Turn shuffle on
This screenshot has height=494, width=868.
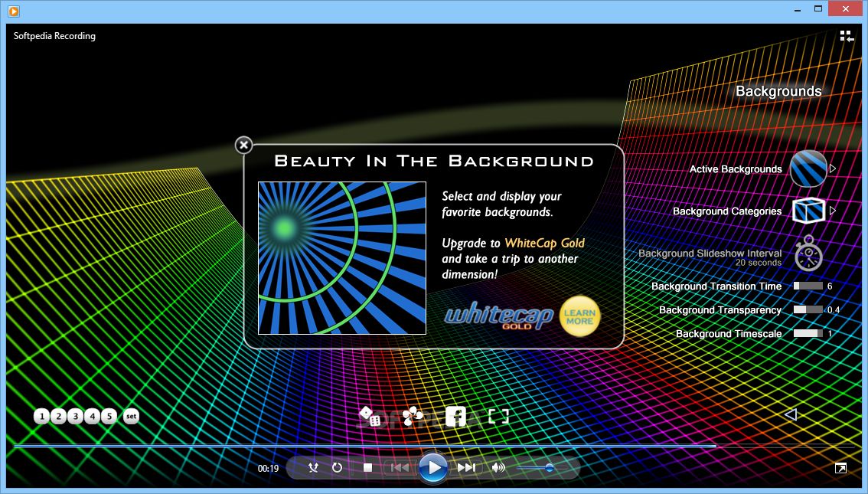313,468
